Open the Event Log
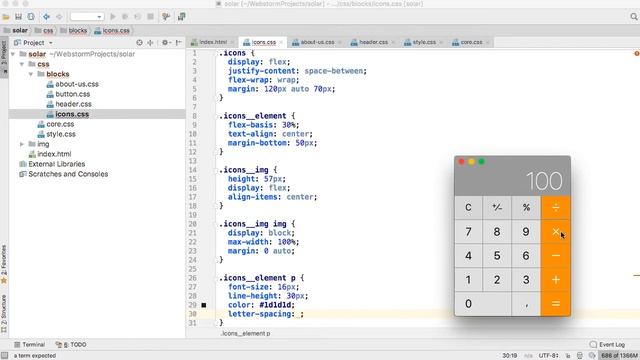The height and width of the screenshot is (360, 640). (x=607, y=344)
